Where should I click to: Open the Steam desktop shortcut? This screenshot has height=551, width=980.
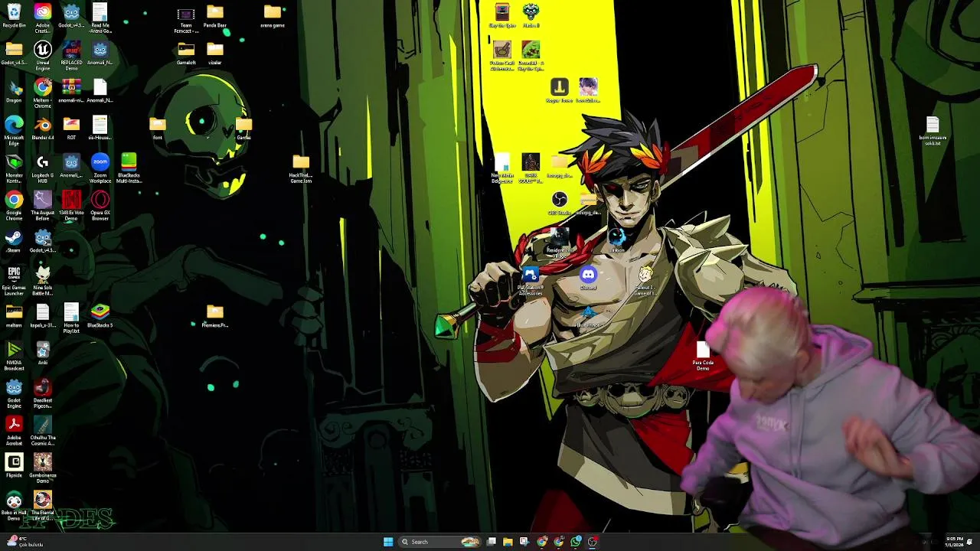[14, 241]
